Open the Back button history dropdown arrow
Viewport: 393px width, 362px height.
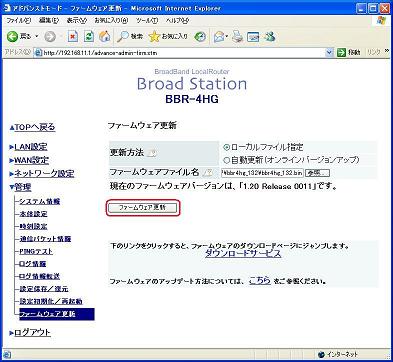(37, 37)
